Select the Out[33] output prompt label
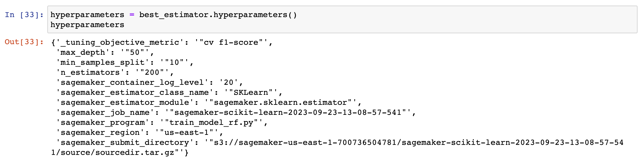 pyautogui.click(x=24, y=42)
